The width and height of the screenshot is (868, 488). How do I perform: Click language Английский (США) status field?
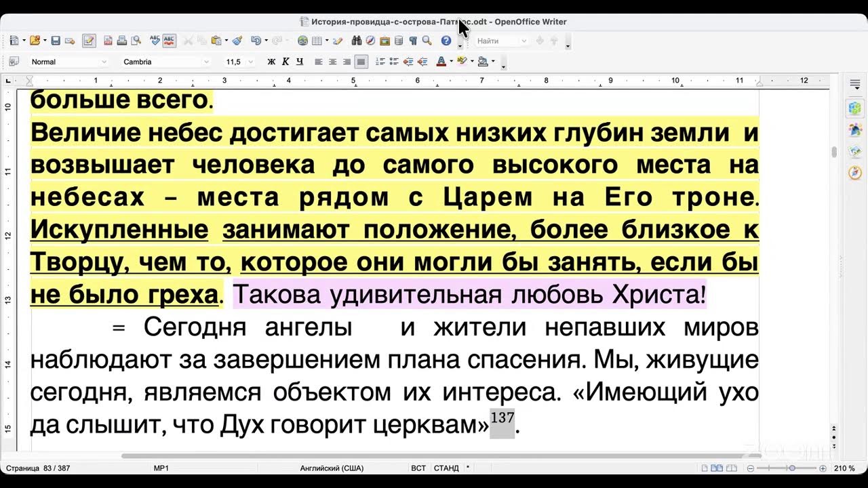pyautogui.click(x=332, y=468)
